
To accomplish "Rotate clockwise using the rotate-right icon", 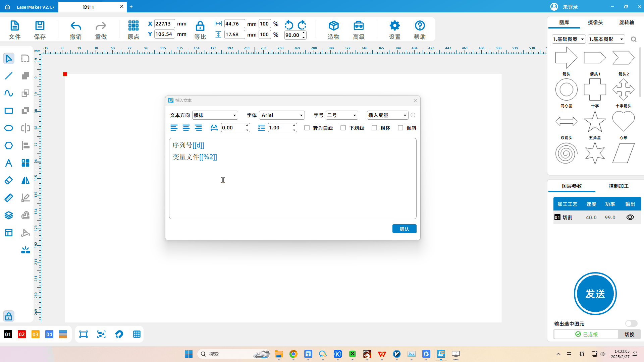I will pyautogui.click(x=302, y=25).
